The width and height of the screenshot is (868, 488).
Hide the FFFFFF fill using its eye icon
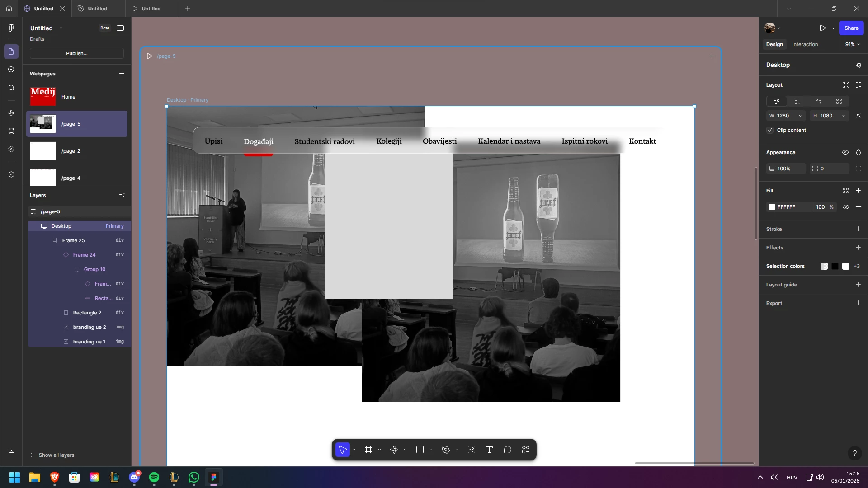click(x=845, y=207)
